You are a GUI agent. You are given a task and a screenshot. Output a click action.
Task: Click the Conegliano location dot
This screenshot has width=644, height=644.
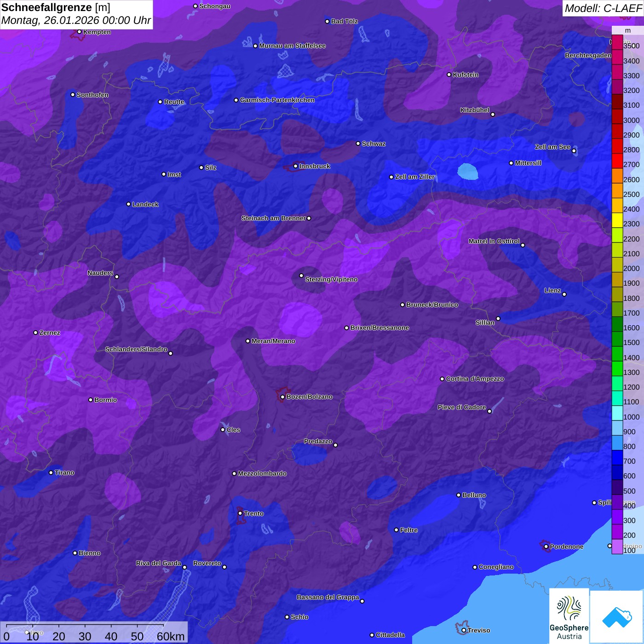tap(475, 567)
